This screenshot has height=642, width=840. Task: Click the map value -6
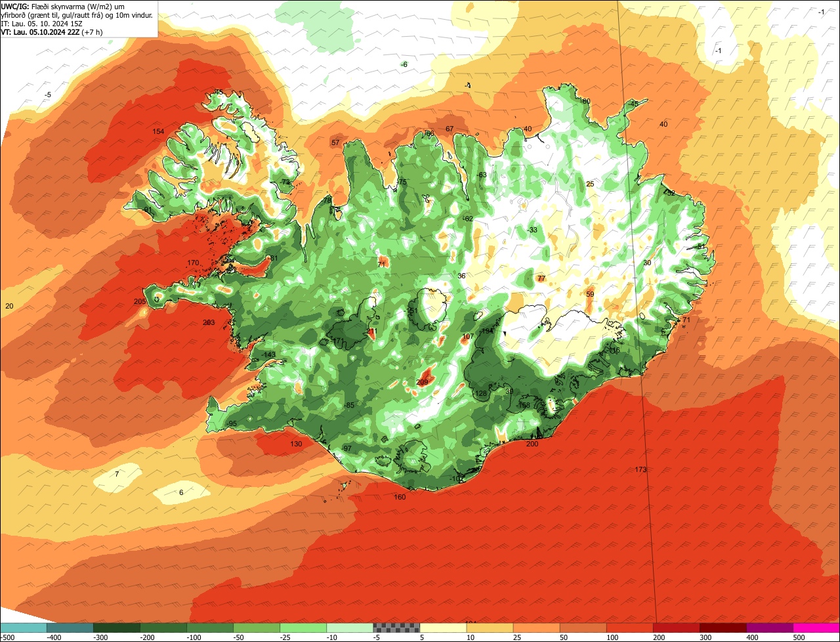pos(404,64)
